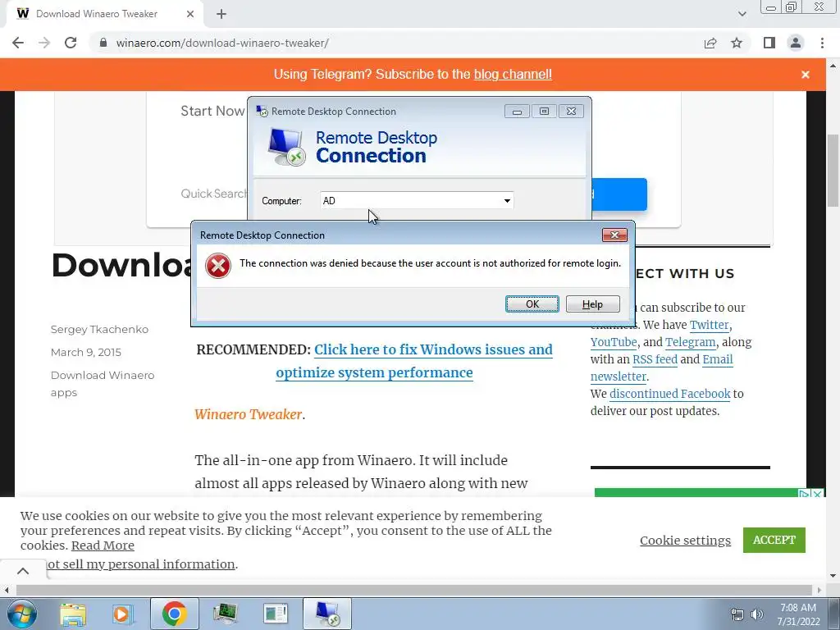Open a new tab

[221, 14]
